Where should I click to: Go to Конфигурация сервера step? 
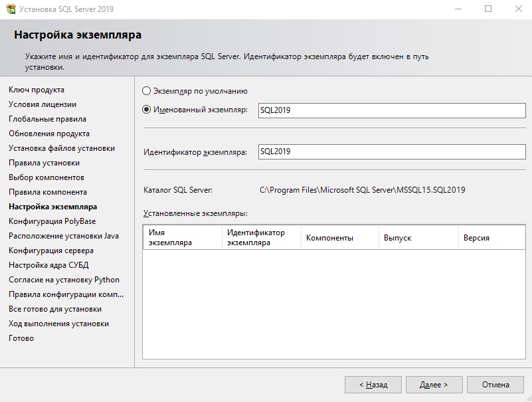pos(51,251)
